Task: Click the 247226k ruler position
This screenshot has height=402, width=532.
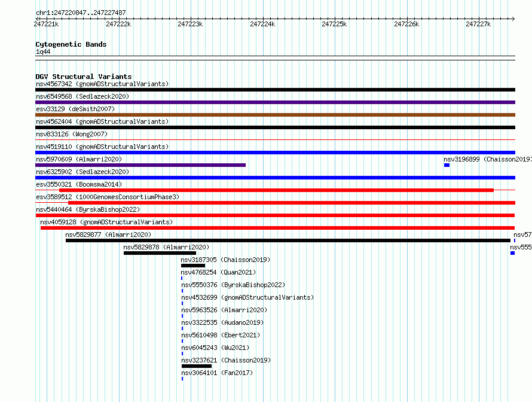Action: (x=407, y=24)
